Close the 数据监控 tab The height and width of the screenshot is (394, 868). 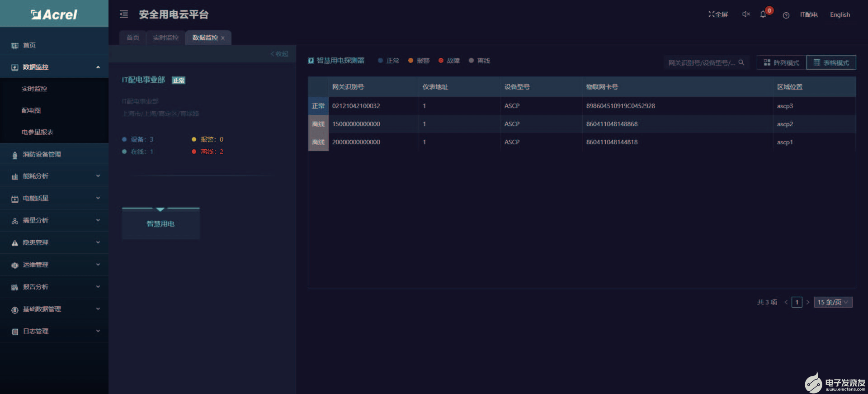tap(223, 38)
